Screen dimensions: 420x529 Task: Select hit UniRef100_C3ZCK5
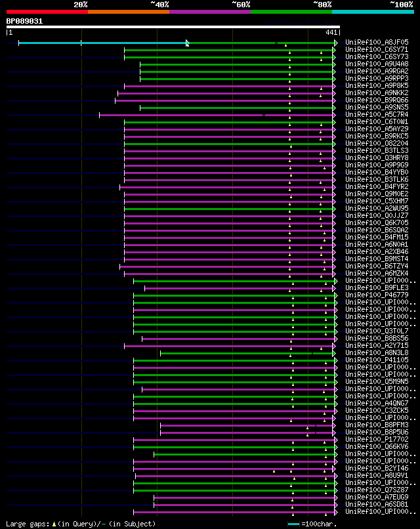[x=377, y=411]
